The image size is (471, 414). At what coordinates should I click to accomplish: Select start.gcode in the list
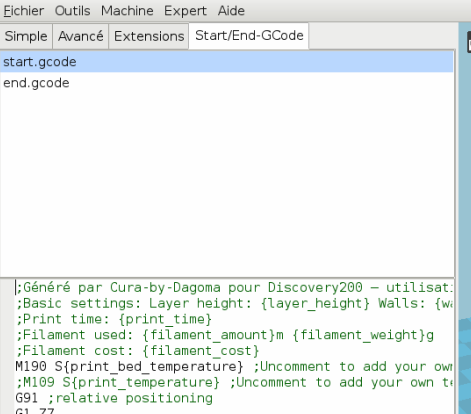coord(227,62)
